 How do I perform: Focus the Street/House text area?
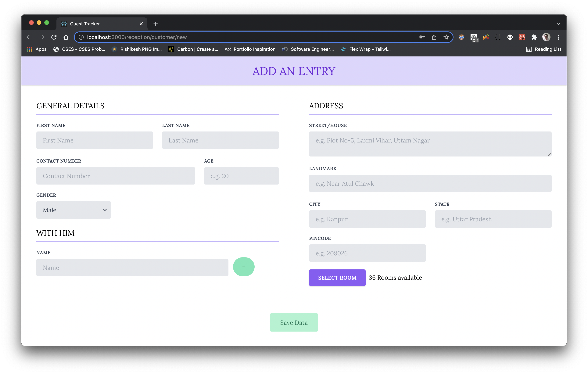tap(430, 144)
